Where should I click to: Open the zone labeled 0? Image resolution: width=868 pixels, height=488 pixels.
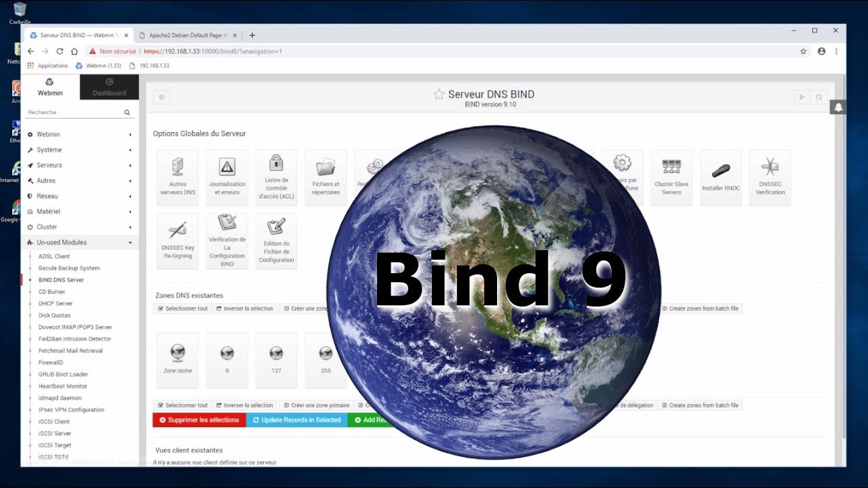(227, 360)
